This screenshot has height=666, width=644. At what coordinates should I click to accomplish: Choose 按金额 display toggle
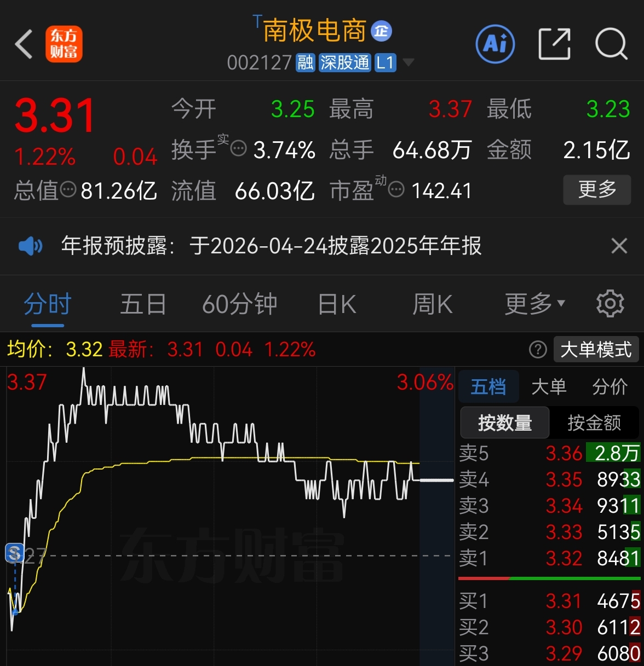594,422
